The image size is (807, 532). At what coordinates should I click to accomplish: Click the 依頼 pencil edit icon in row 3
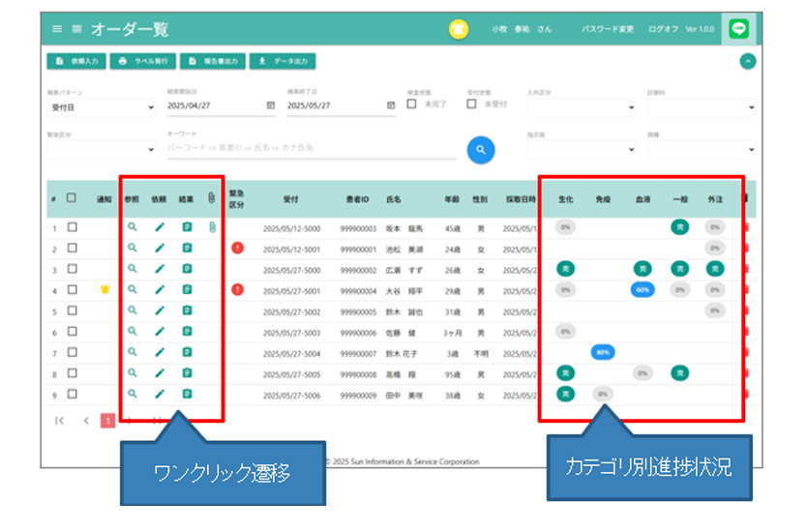click(160, 269)
